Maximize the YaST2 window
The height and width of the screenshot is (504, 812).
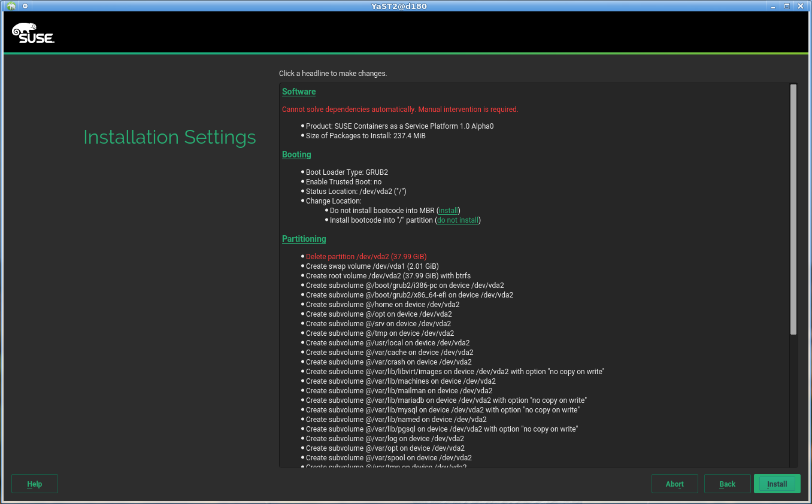coord(787,6)
